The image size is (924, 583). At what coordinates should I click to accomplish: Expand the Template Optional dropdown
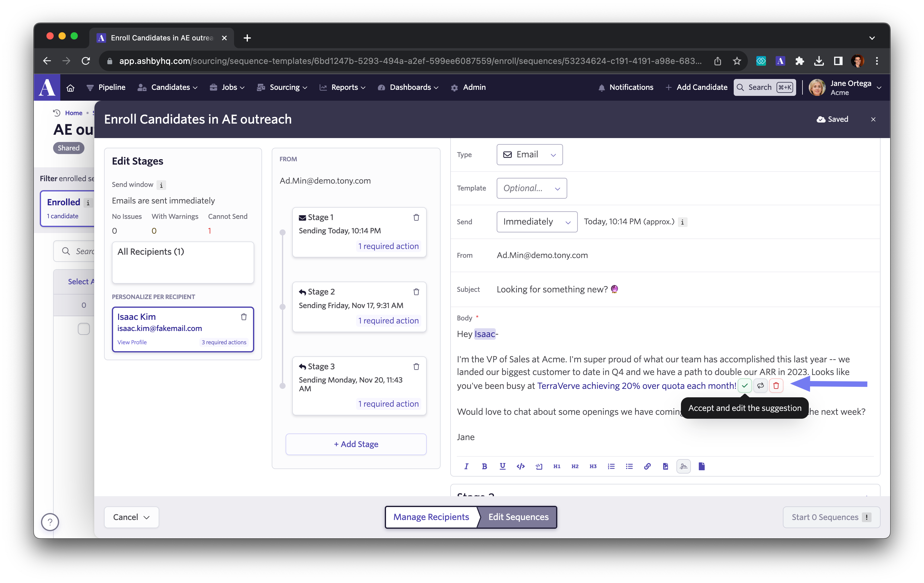(x=531, y=188)
